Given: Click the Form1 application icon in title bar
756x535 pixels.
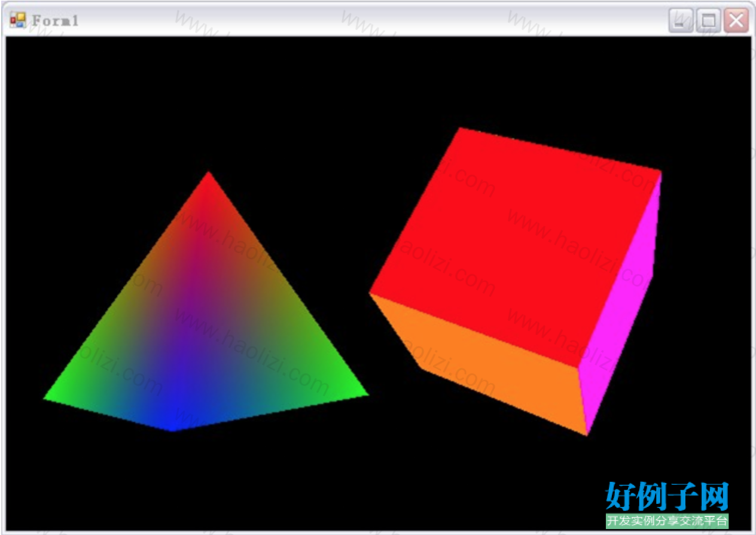Looking at the screenshot, I should point(18,20).
